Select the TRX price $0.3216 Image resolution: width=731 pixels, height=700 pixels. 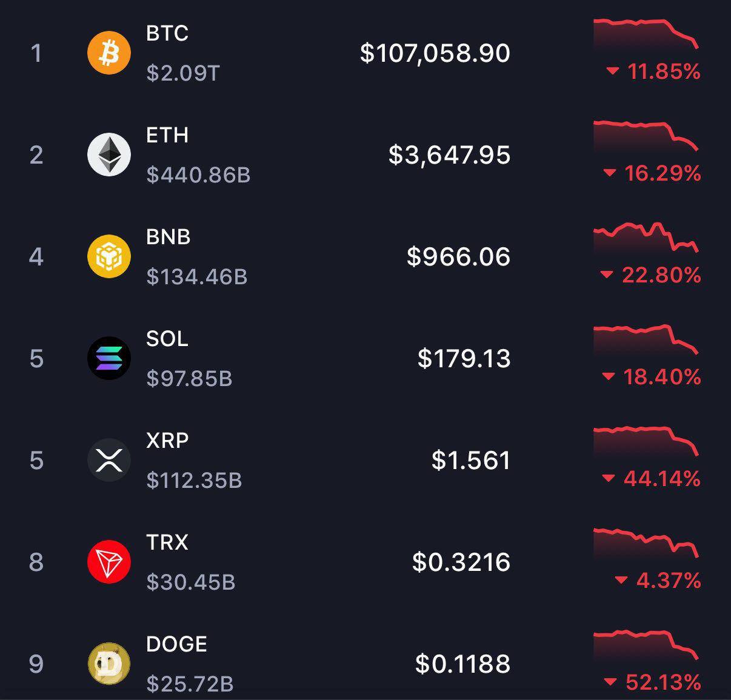pyautogui.click(x=461, y=562)
